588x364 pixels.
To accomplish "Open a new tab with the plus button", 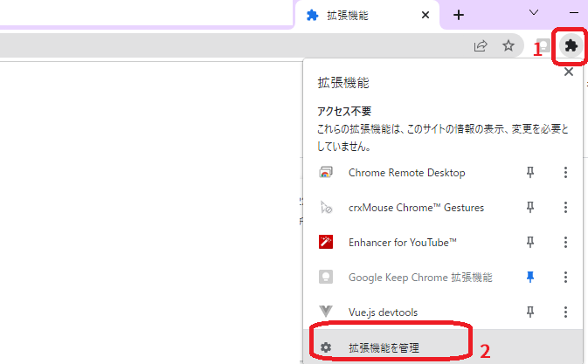I will pos(458,15).
